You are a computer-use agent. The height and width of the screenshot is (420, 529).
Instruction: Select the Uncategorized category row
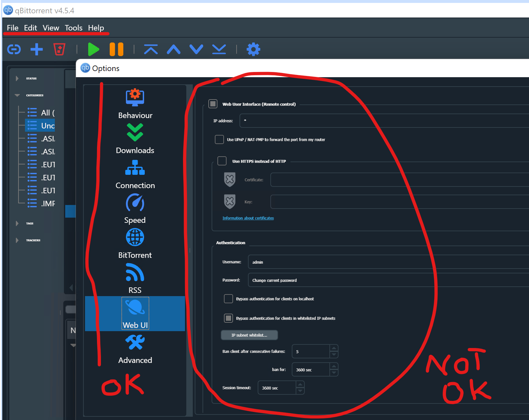click(40, 126)
